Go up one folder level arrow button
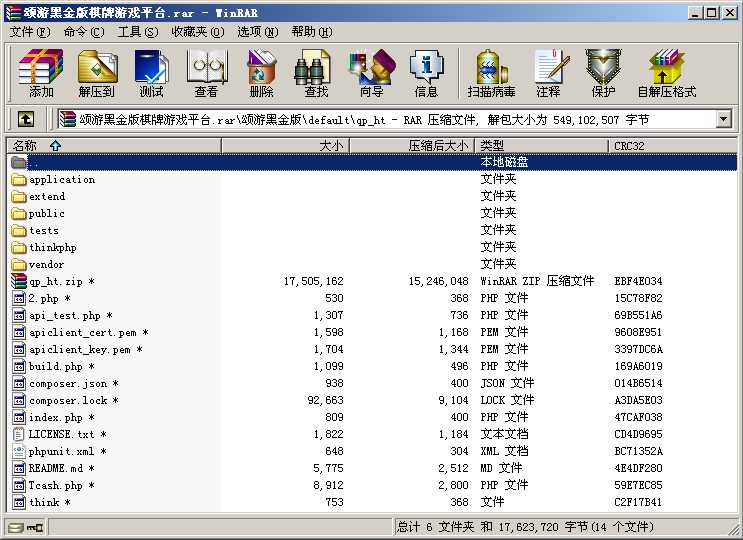This screenshot has width=743, height=540. (26, 119)
